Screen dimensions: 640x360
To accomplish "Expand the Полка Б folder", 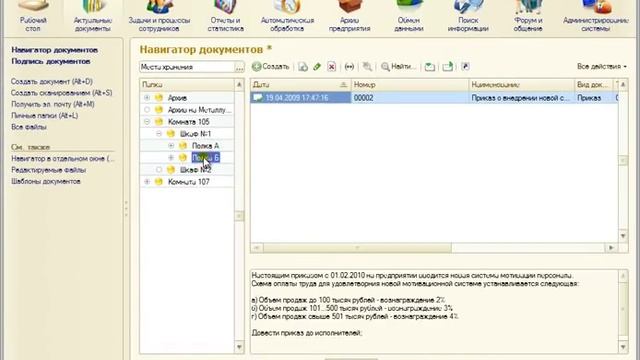I will click(171, 158).
